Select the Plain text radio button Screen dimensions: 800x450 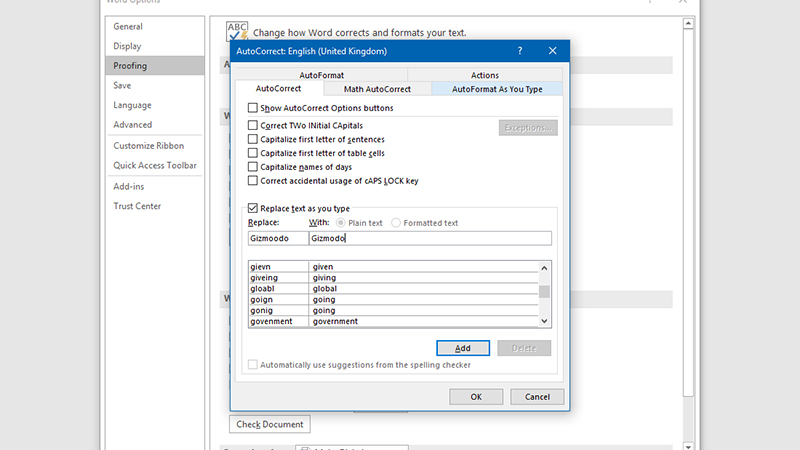coord(340,223)
